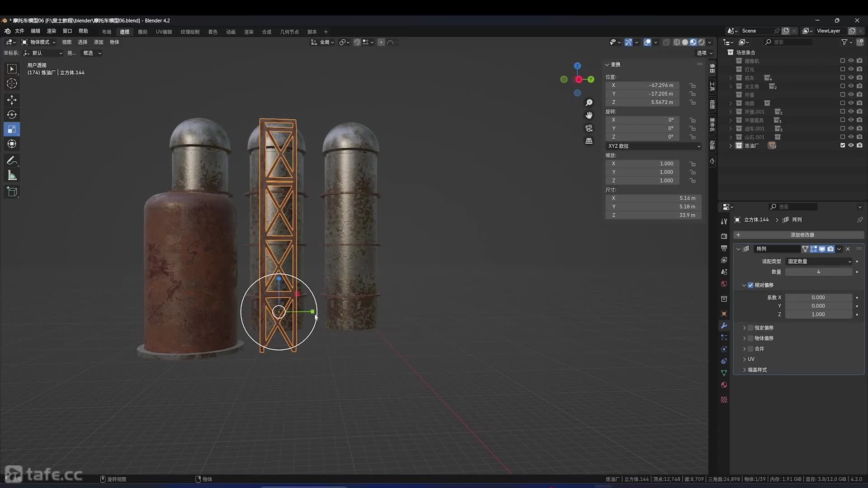Select the Rotate tool
Image resolution: width=868 pixels, height=488 pixels.
[12, 115]
